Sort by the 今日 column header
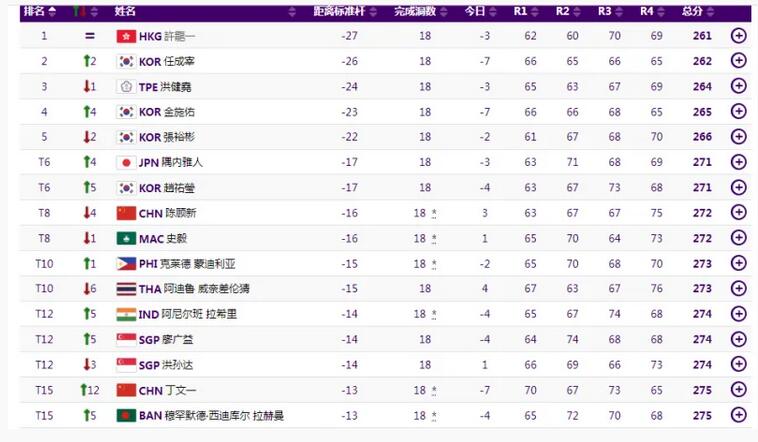This screenshot has height=442, width=758. [x=479, y=11]
